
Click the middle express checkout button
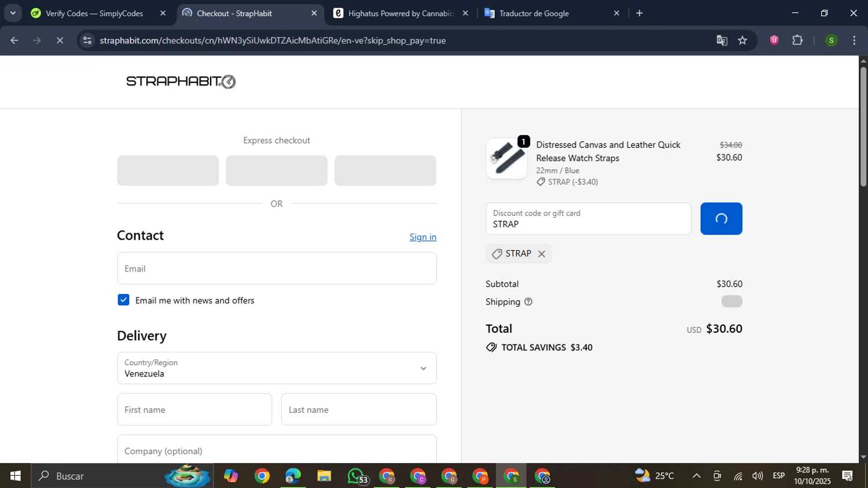point(277,171)
